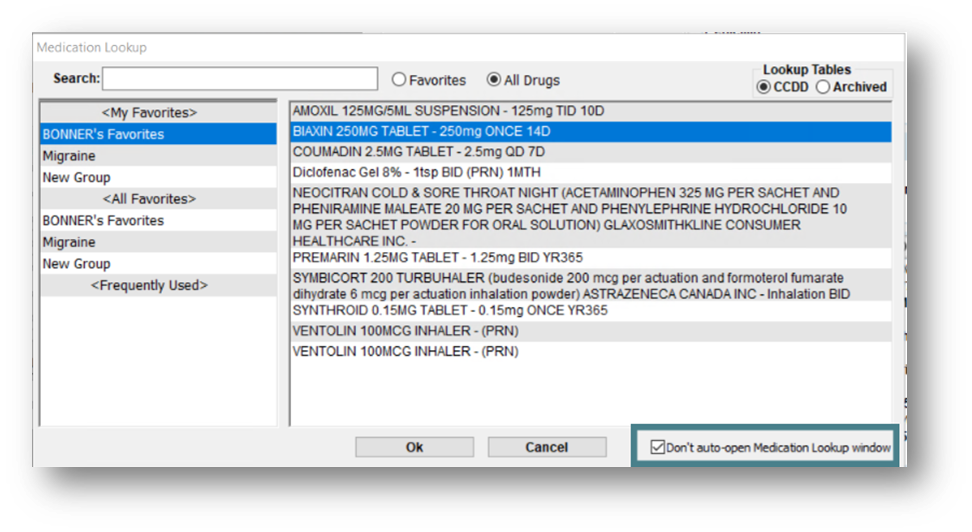
Task: Pick COUMADIN 2.5MG TABLET entry
Action: coord(591,152)
